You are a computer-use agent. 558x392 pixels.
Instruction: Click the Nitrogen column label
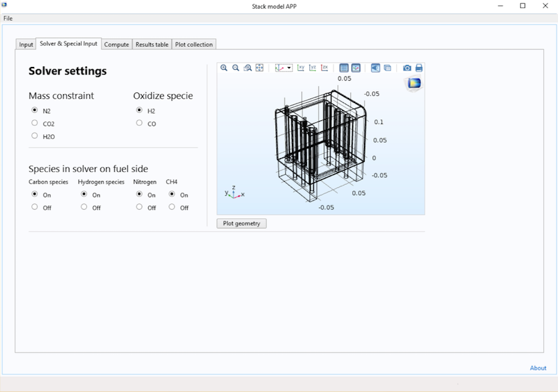coord(145,182)
